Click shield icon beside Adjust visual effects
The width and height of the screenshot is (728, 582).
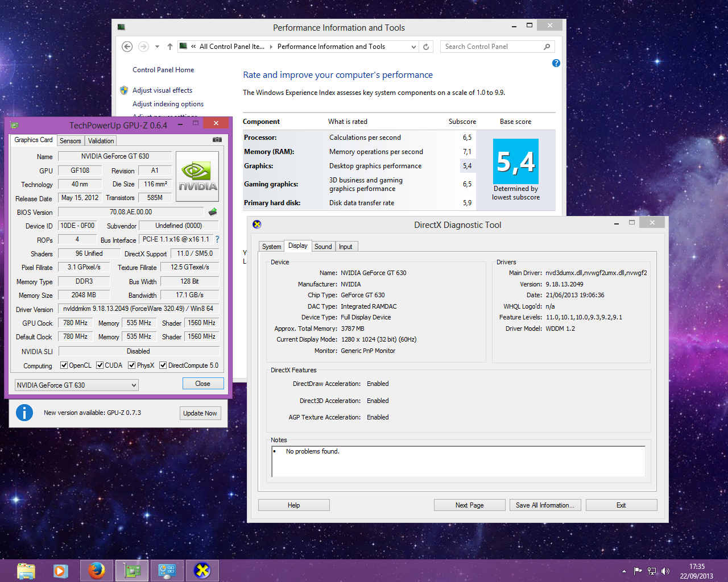(124, 90)
